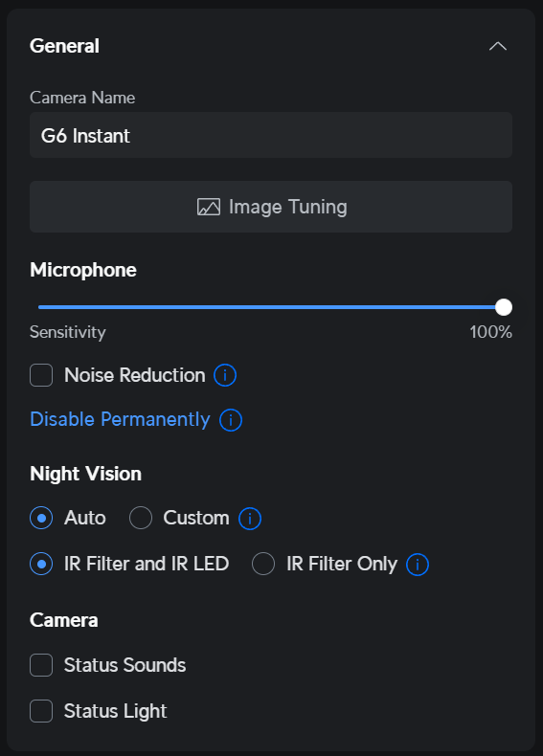Screen dimensions: 543x756
Task: Click the General section title
Action: click(x=64, y=46)
